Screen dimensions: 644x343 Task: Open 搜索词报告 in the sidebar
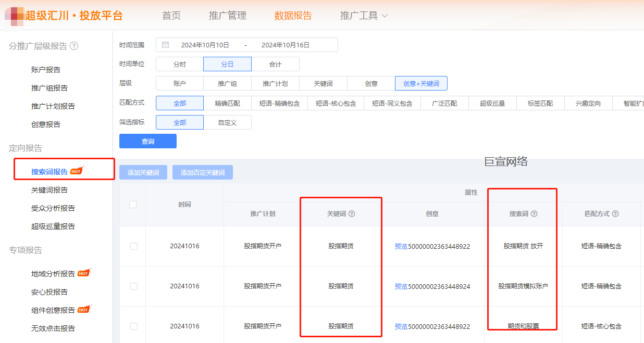(49, 172)
